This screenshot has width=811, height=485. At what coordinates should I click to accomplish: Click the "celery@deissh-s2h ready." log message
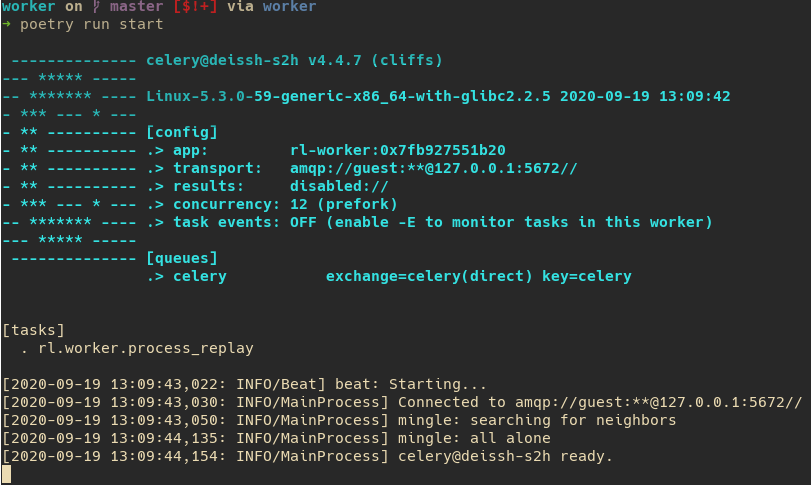point(505,456)
